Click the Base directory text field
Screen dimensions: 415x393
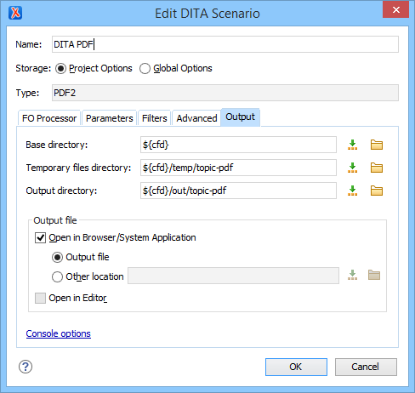tap(238, 145)
